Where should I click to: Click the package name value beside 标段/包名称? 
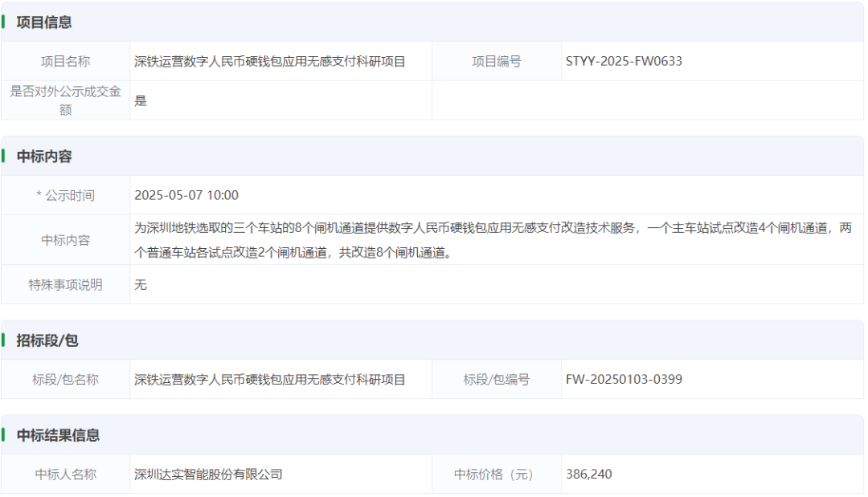tap(270, 379)
